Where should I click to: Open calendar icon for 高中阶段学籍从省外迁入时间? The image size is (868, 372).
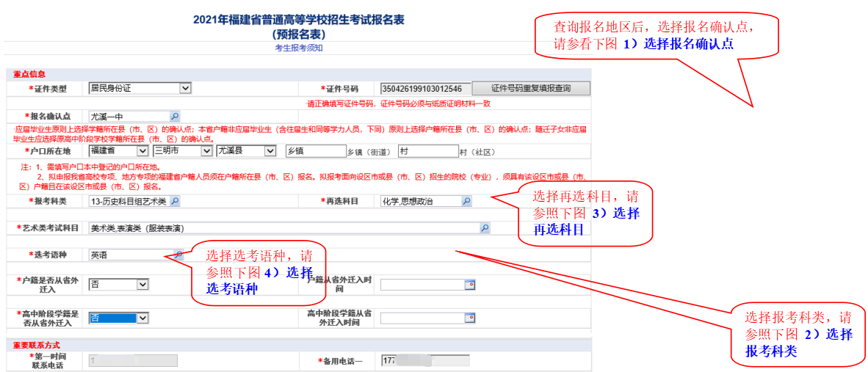point(470,318)
